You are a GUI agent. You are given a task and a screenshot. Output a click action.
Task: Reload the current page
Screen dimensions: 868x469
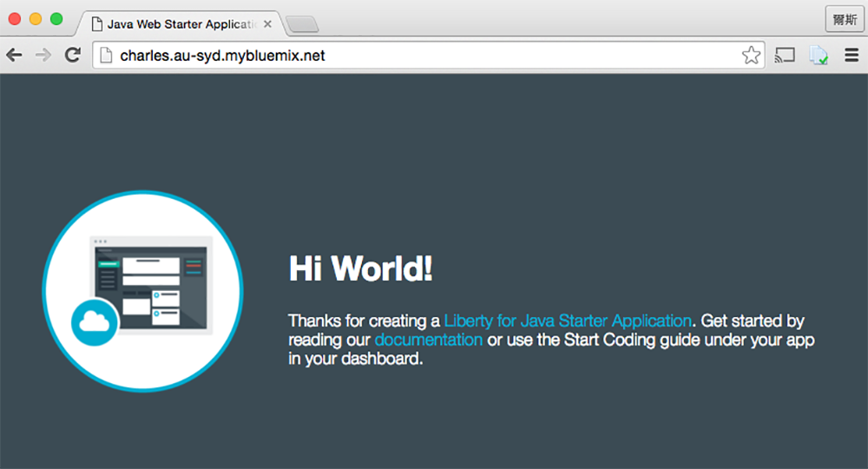coord(72,56)
